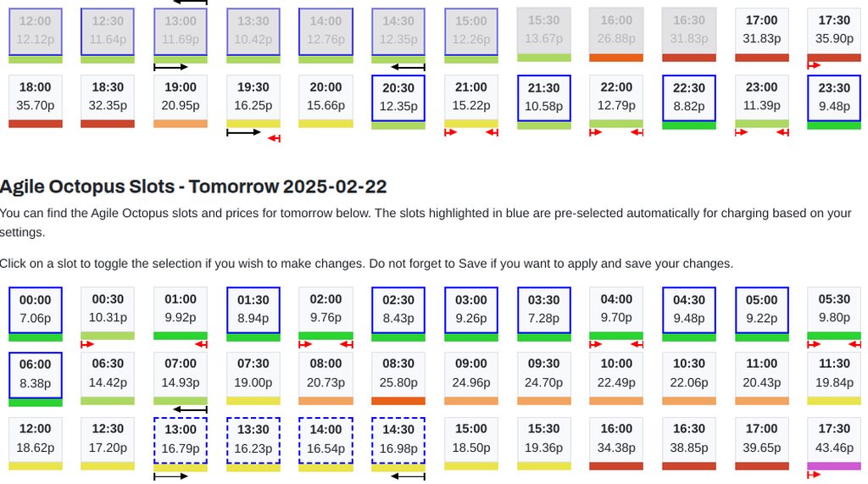Click black right arrow under 19:30 16.25p slot
The height and width of the screenshot is (484, 868).
[x=244, y=132]
